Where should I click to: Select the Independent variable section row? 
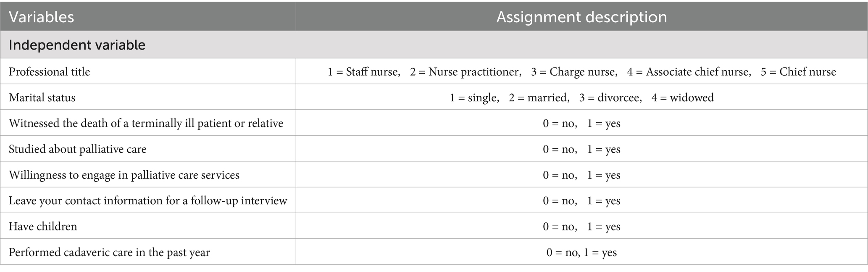tap(434, 45)
